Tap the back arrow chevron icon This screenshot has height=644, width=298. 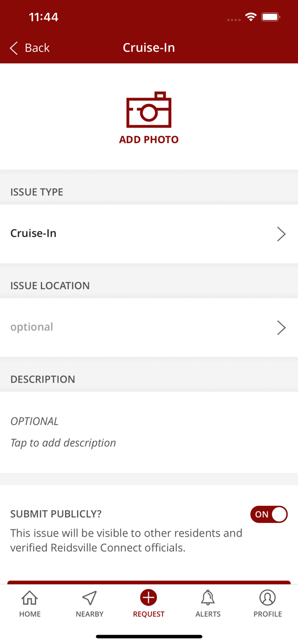tap(14, 48)
